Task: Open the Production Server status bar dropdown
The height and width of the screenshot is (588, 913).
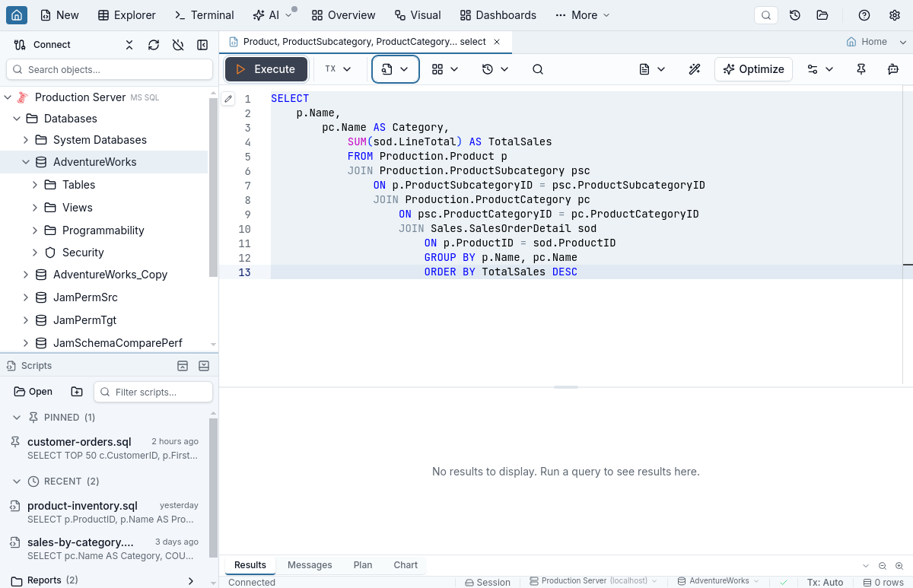Action: pos(593,581)
